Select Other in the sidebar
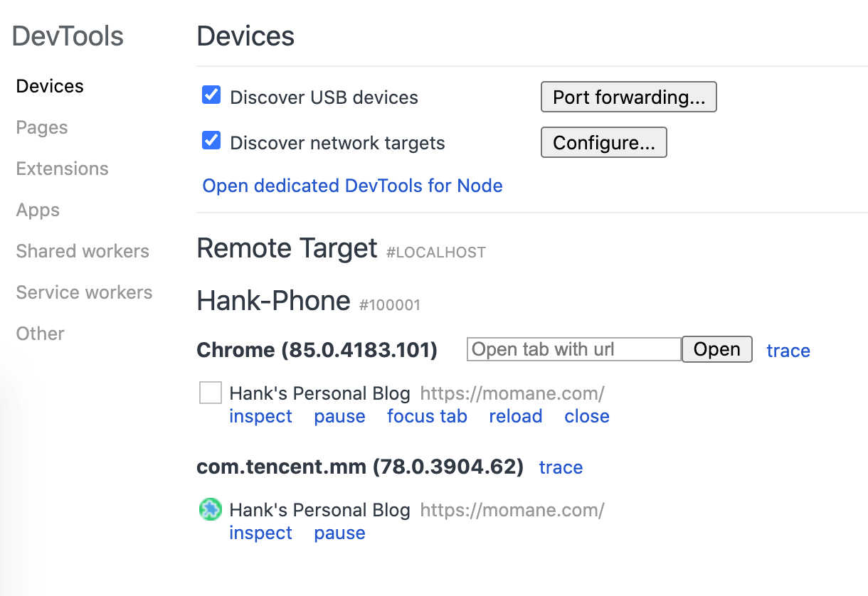The height and width of the screenshot is (596, 868). (40, 334)
